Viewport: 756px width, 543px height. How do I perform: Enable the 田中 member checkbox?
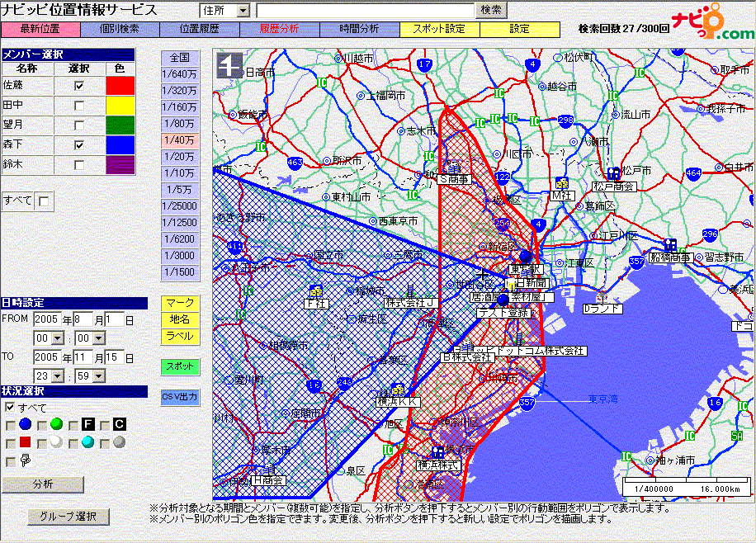coord(79,106)
